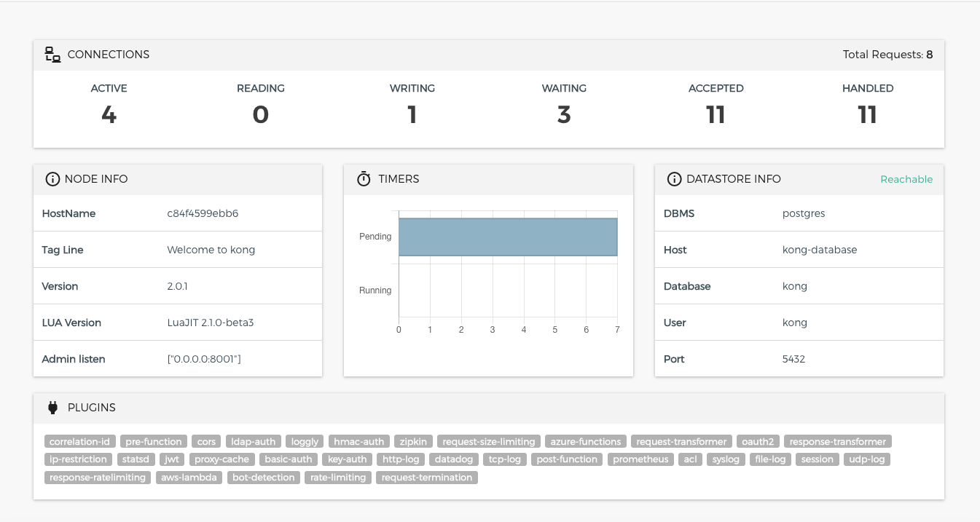Select the ldap-auth plugin tag
Viewport: 980px width, 522px height.
(254, 442)
